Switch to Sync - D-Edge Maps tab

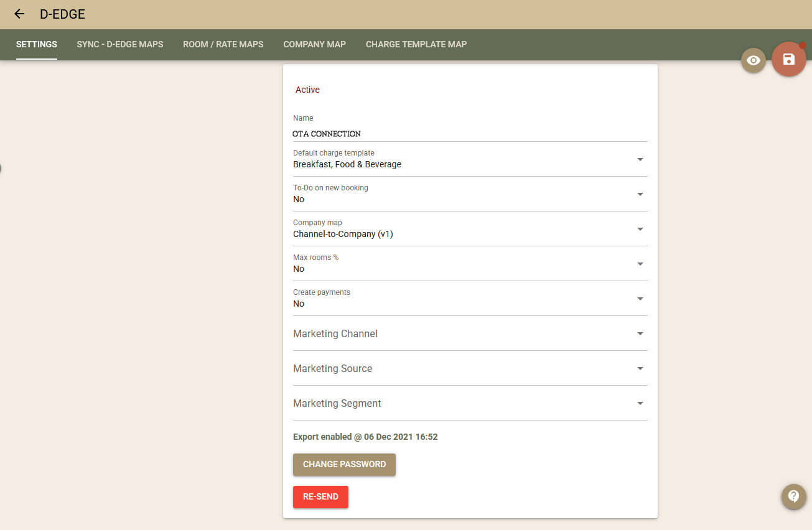click(x=120, y=44)
